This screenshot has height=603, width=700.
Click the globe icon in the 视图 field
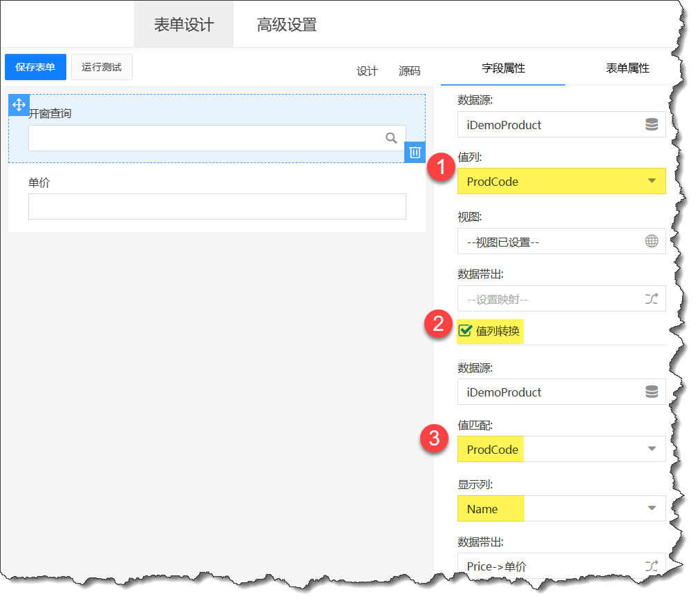651,241
